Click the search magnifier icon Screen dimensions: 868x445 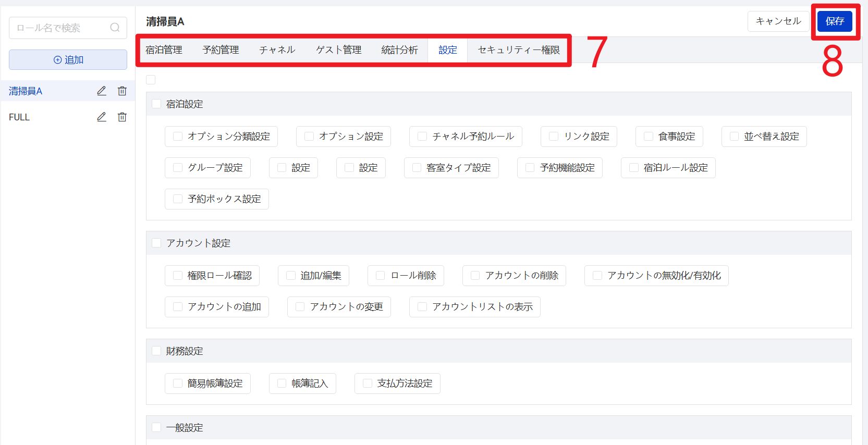coord(115,28)
